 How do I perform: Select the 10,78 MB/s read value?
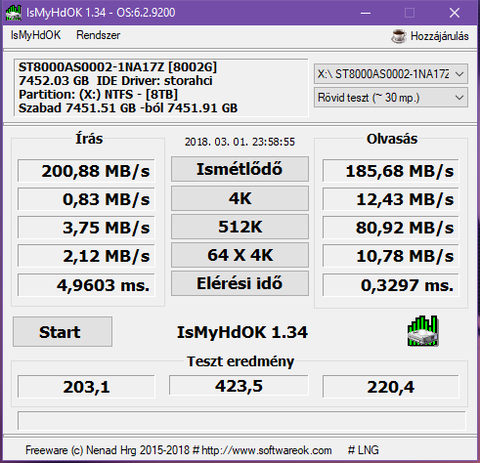[x=391, y=256]
